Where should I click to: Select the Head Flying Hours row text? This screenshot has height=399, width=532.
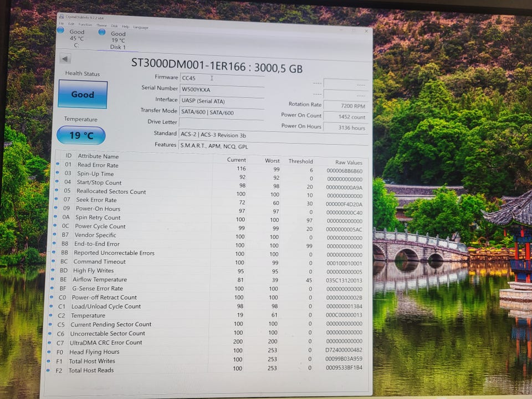pos(94,352)
